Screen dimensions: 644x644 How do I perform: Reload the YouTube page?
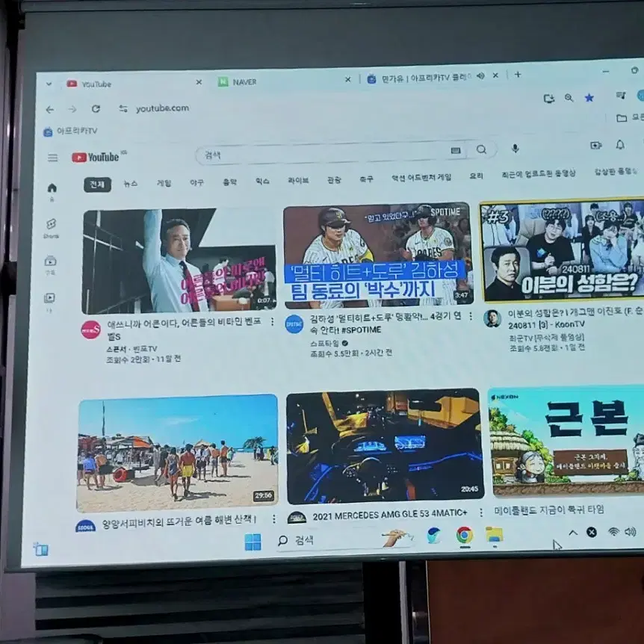[x=96, y=109]
